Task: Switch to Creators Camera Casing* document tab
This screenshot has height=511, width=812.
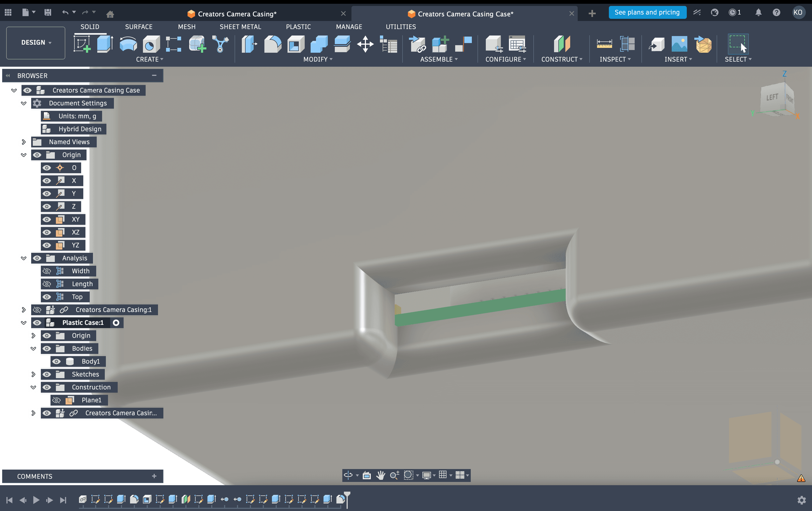Action: click(237, 14)
